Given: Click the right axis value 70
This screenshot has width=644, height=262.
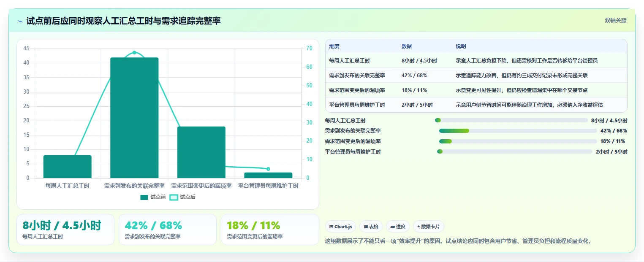Looking at the screenshot, I should [309, 49].
